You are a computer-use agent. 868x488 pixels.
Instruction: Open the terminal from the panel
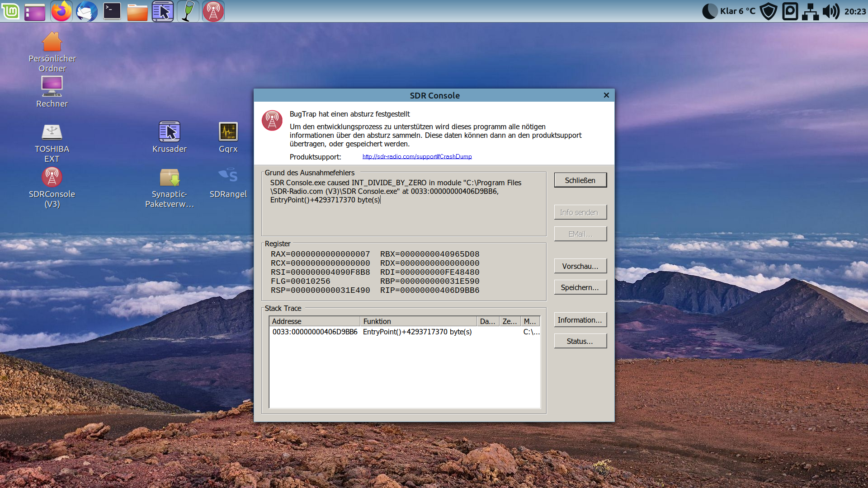pos(112,11)
